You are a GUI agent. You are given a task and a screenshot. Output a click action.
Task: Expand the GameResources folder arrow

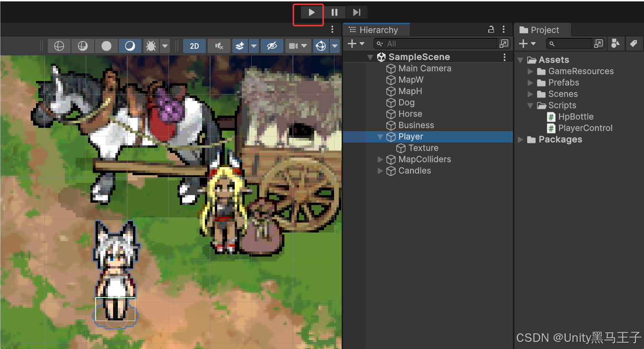point(530,72)
